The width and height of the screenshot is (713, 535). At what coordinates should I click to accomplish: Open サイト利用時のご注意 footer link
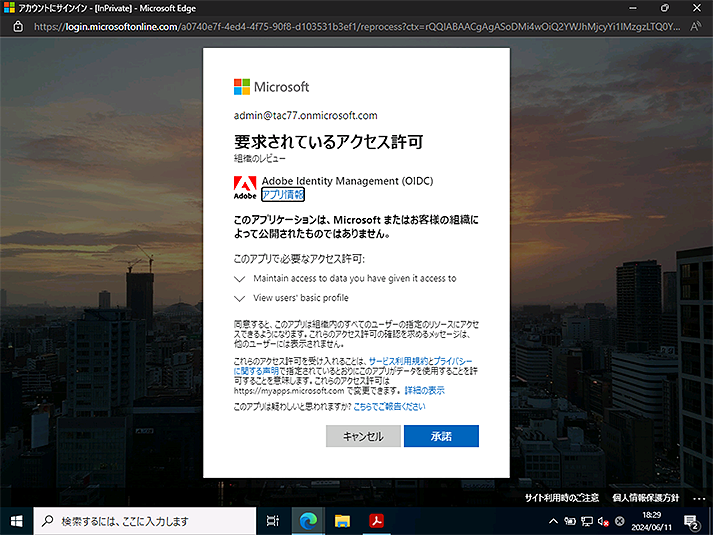pyautogui.click(x=562, y=498)
